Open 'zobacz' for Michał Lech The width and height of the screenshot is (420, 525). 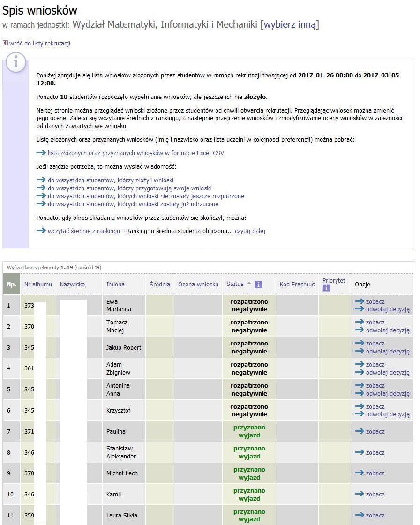tap(375, 473)
